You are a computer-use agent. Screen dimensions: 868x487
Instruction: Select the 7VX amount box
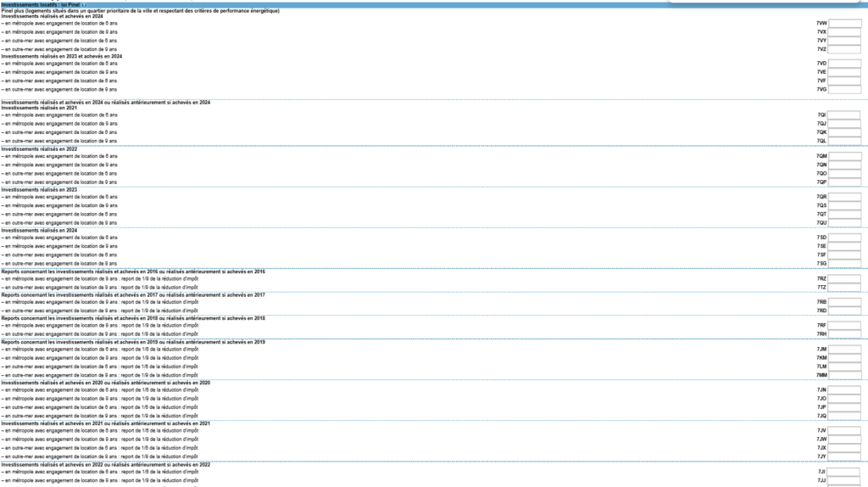[x=844, y=32]
